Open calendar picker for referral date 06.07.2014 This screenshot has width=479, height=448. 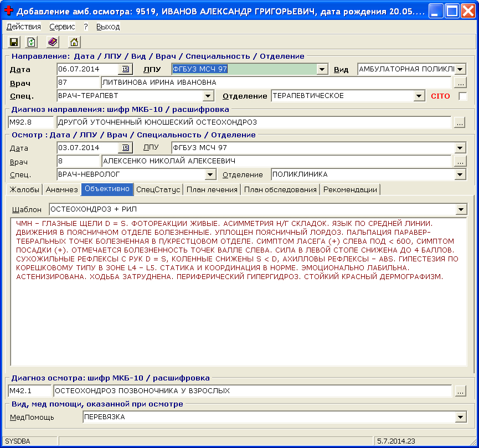[125, 69]
